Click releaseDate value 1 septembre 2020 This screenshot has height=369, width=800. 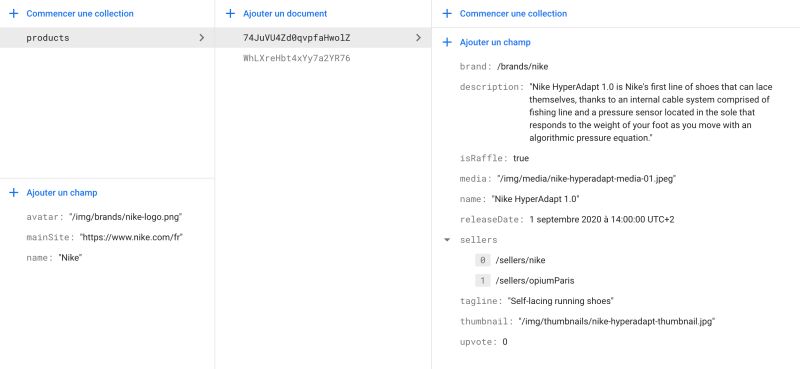coord(602,219)
